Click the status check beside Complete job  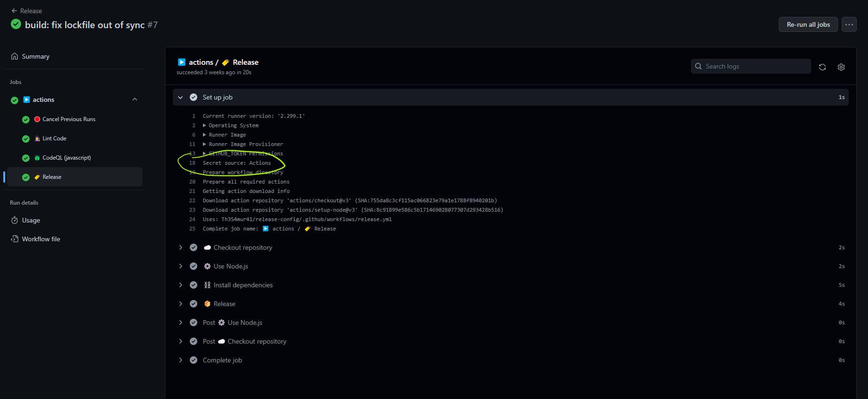pos(194,360)
